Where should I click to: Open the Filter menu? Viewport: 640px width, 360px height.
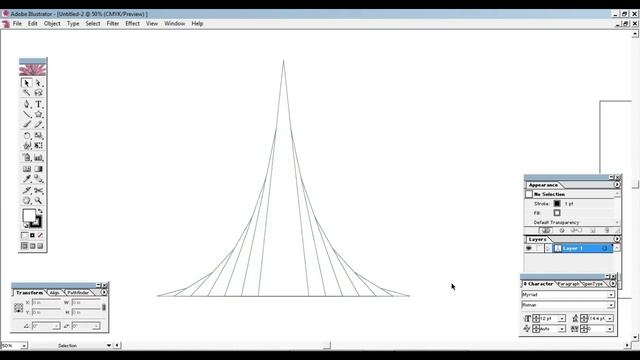pyautogui.click(x=113, y=24)
